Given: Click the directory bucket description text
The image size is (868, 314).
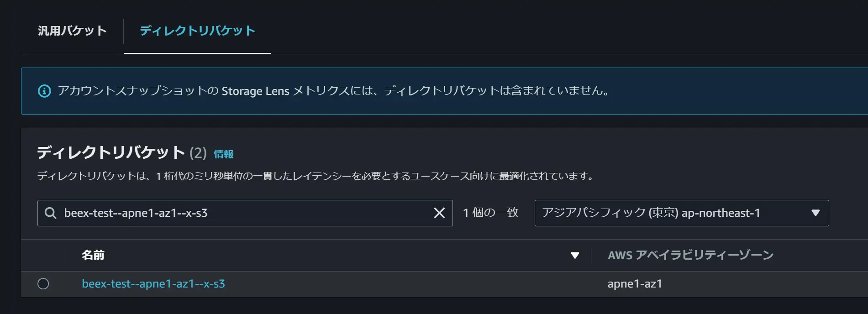Looking at the screenshot, I should [x=316, y=176].
